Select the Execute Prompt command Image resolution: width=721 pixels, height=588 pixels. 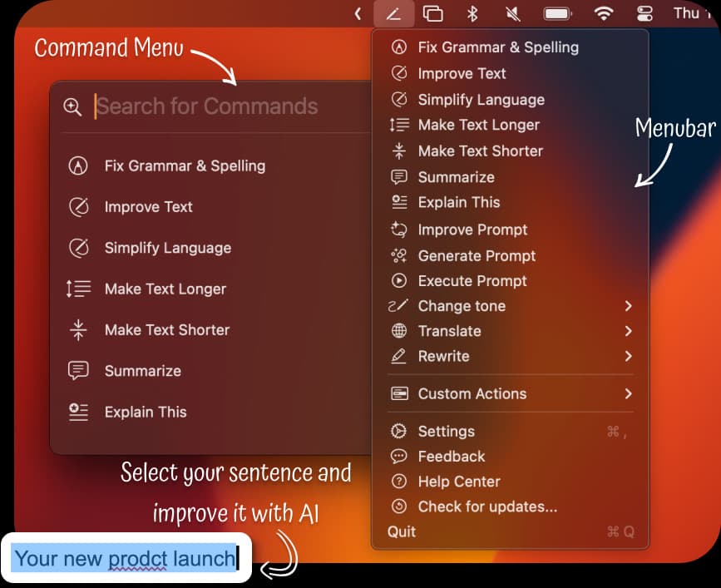(472, 281)
